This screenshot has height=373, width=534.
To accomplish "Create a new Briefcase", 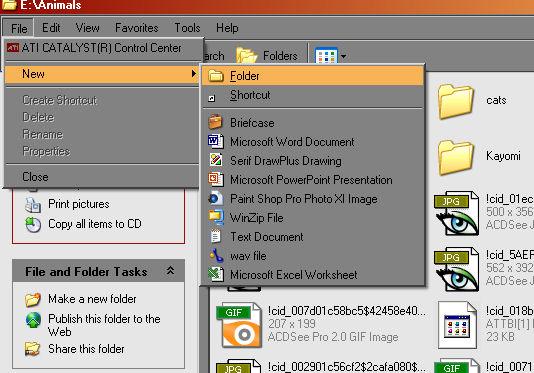I will click(x=312, y=123).
